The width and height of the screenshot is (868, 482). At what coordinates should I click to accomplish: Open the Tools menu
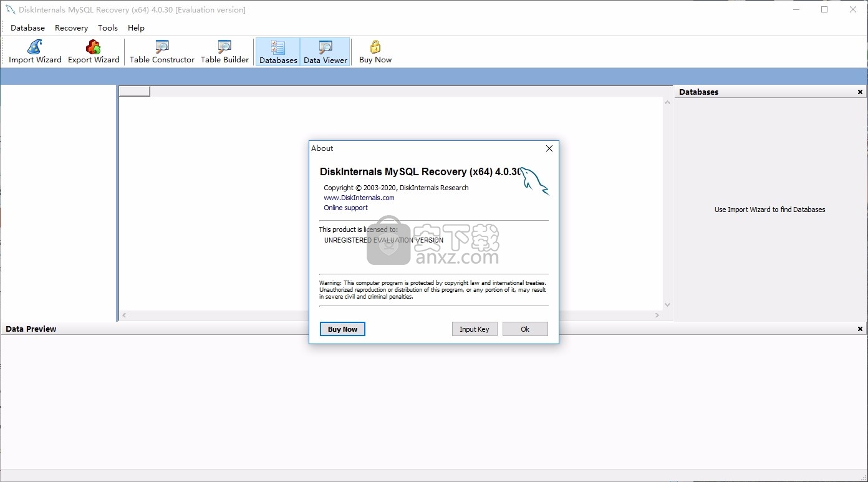108,27
